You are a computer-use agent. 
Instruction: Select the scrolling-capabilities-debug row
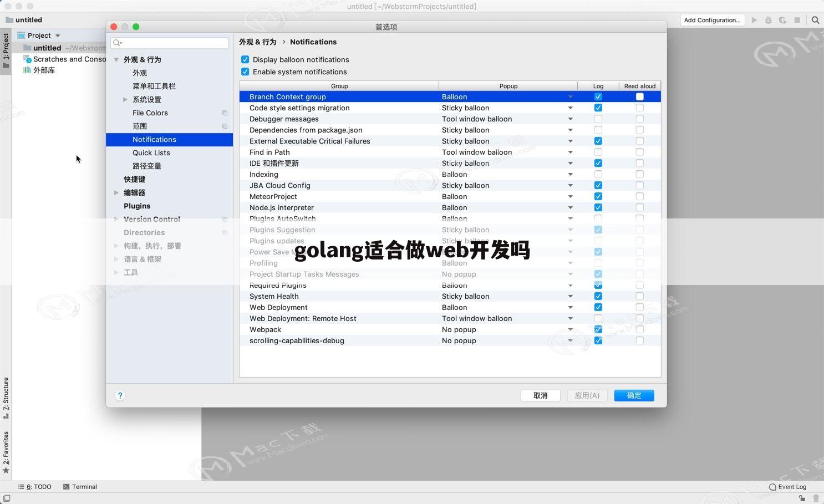pos(450,340)
